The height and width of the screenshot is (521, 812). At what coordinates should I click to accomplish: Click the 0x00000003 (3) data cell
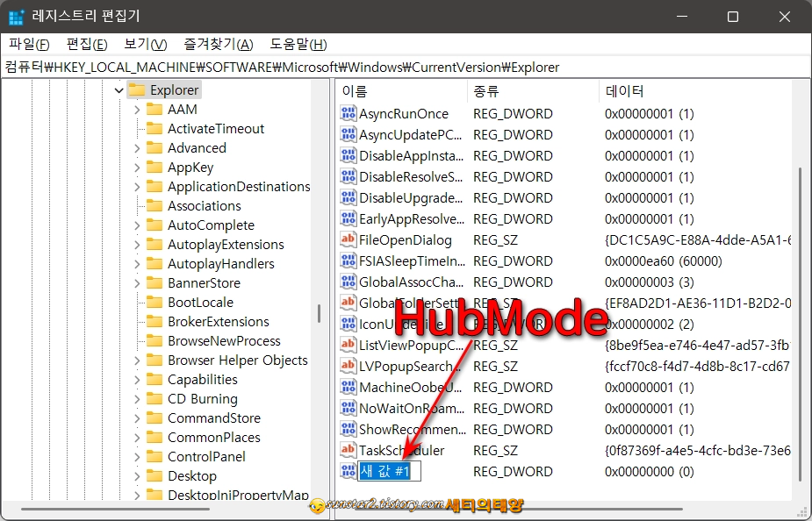(x=649, y=282)
